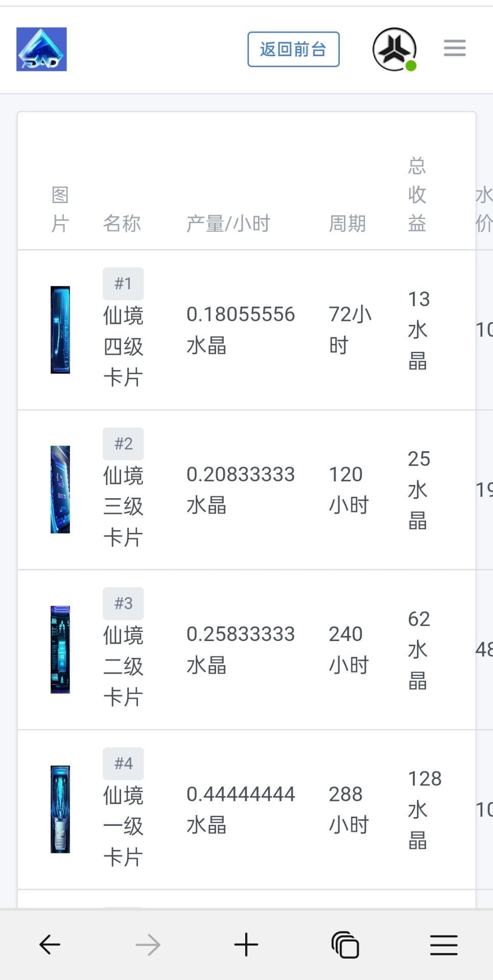Screen dimensions: 493x980
Task: Select the #1 badge label
Action: (123, 283)
